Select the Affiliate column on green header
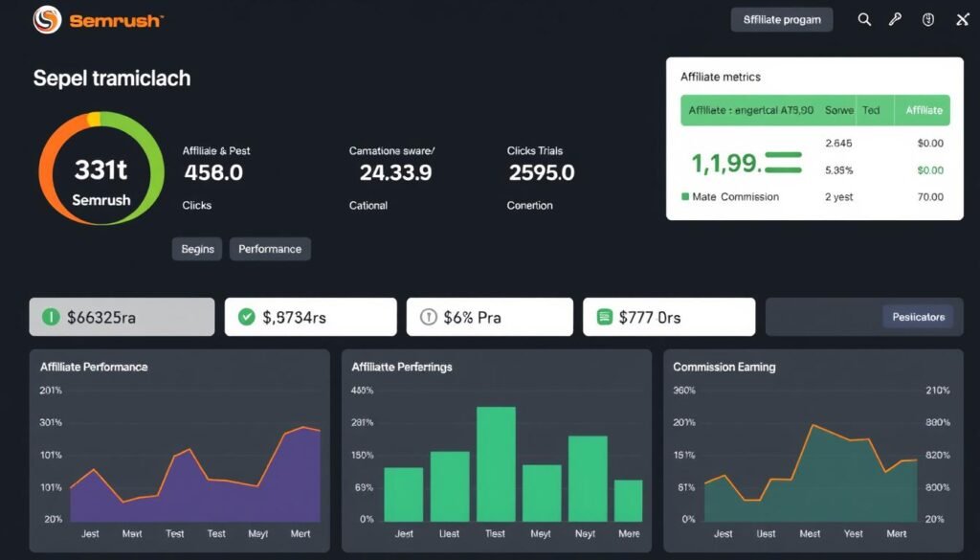 coord(924,110)
